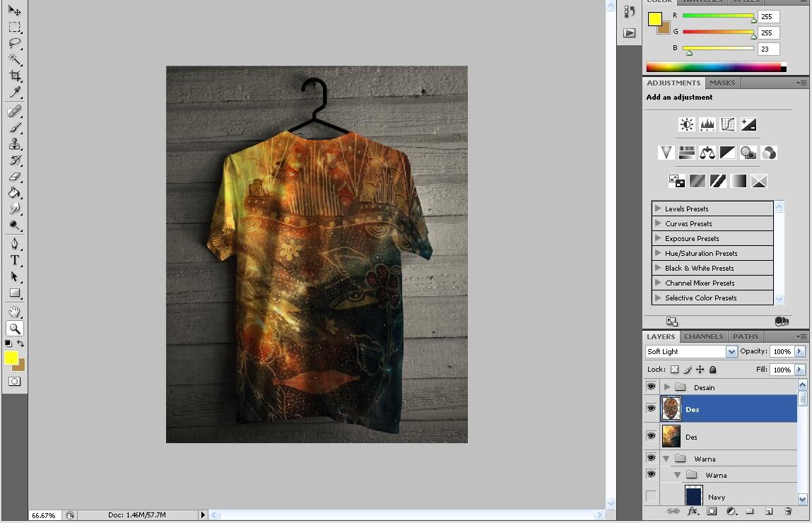Viewport: 812px width, 523px height.
Task: Add an Exposure adjustment
Action: pos(748,124)
